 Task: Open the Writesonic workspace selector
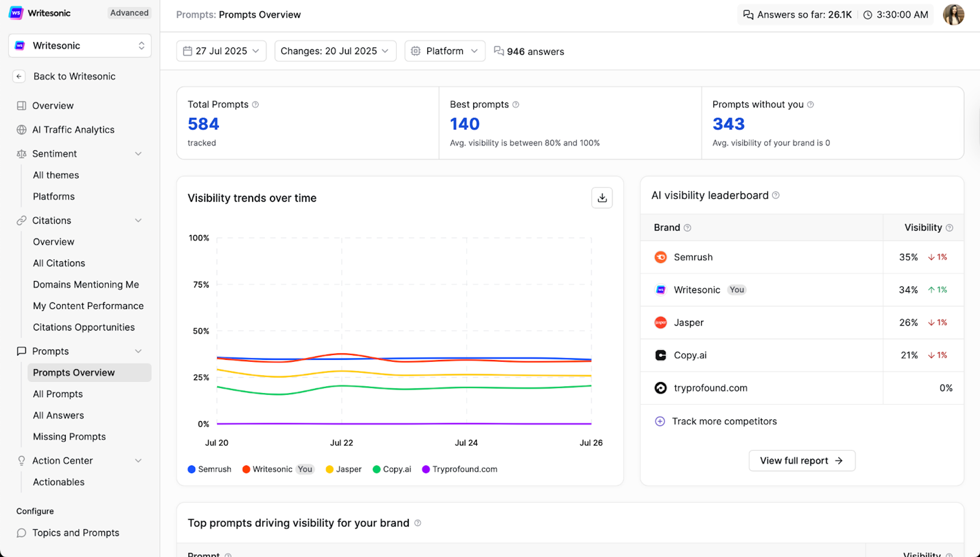coord(80,46)
